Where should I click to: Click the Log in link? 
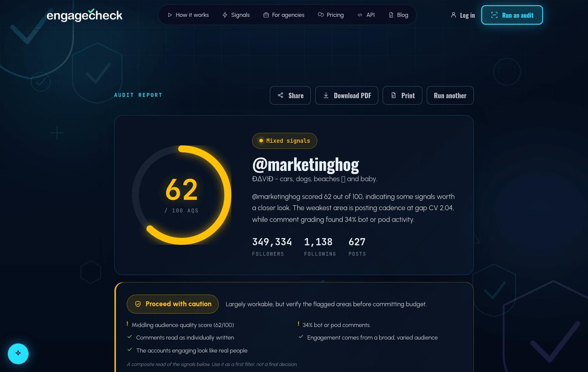click(x=463, y=15)
